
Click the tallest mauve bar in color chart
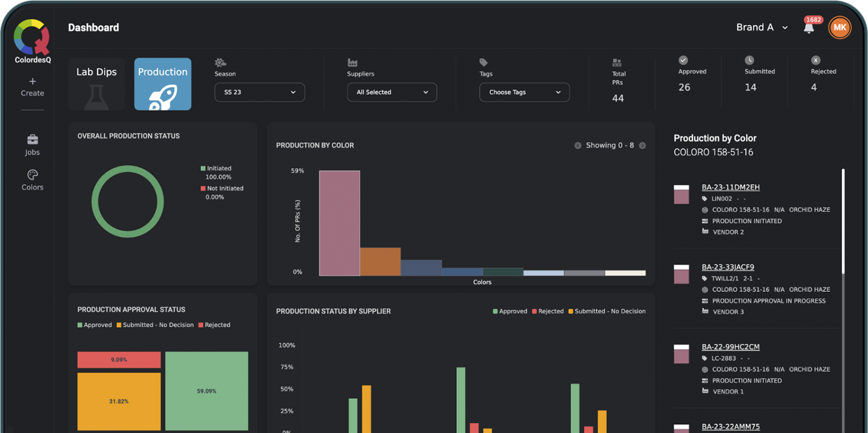coord(340,223)
